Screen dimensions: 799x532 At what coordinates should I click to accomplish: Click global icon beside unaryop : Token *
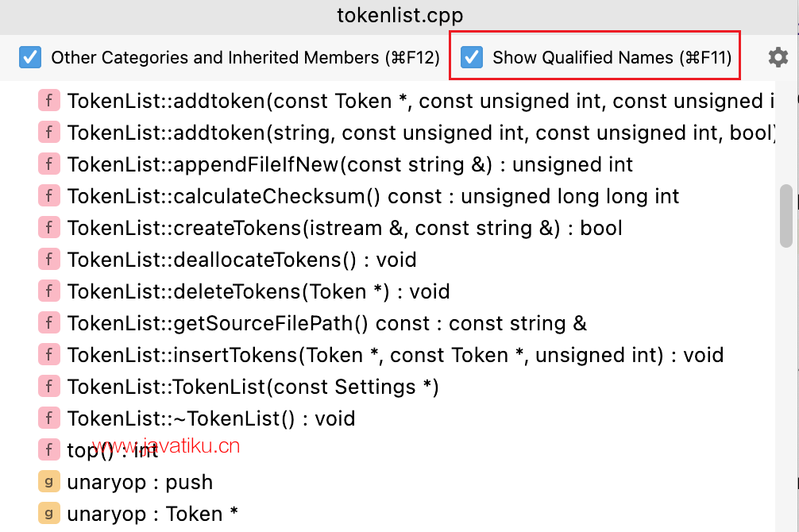click(x=49, y=513)
